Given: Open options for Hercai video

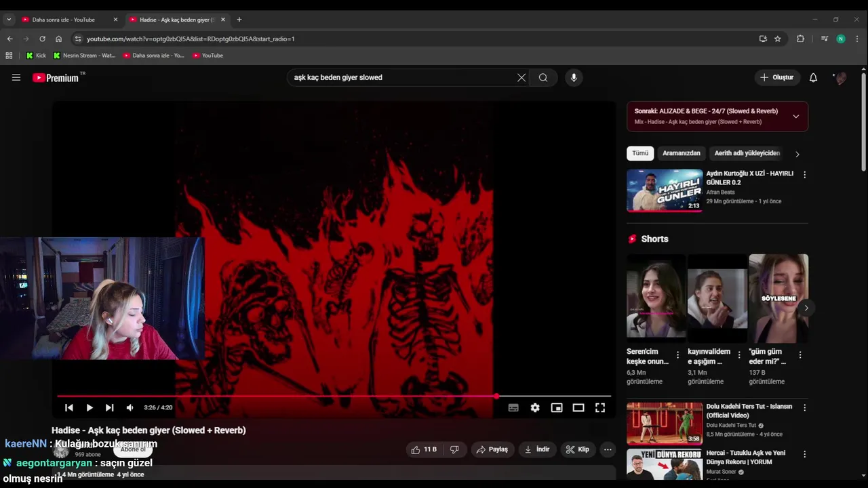Looking at the screenshot, I should (805, 454).
